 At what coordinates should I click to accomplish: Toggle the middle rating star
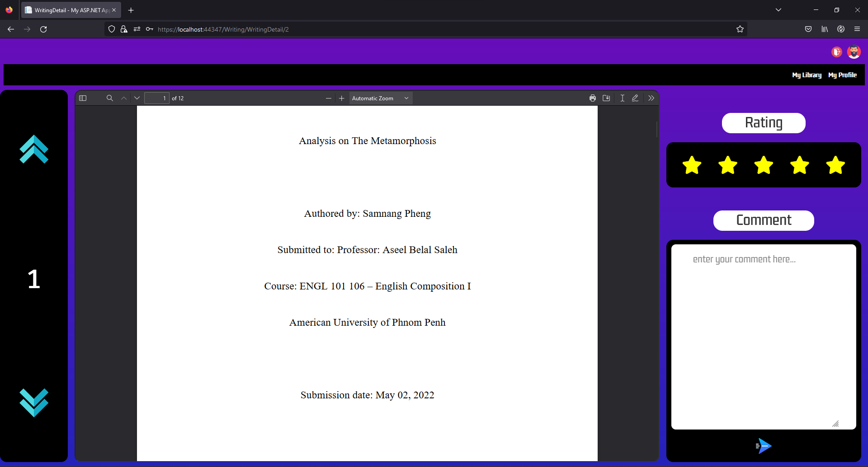click(763, 165)
